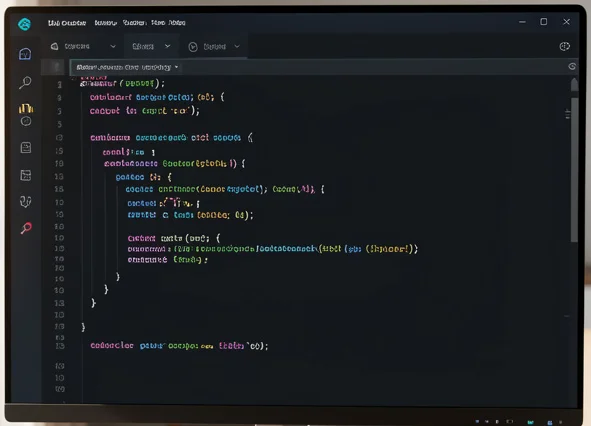Expand the first toolbar dropdown chevron
The height and width of the screenshot is (426, 591).
113,46
